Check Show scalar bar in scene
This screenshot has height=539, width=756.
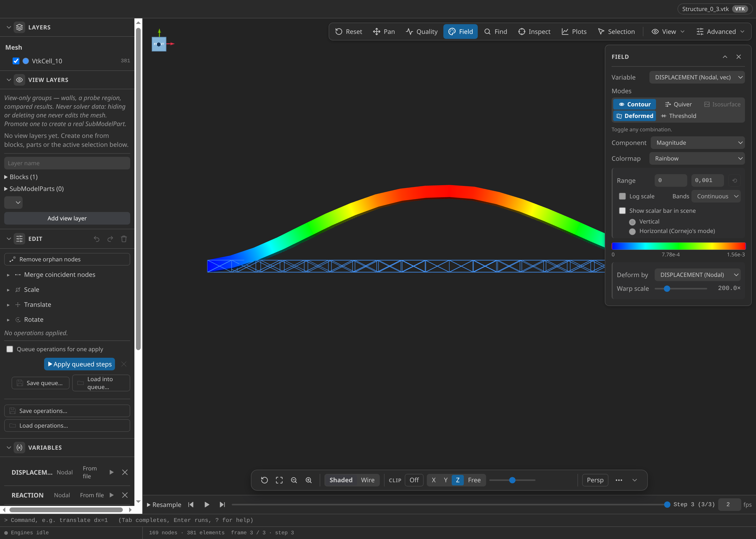(622, 210)
